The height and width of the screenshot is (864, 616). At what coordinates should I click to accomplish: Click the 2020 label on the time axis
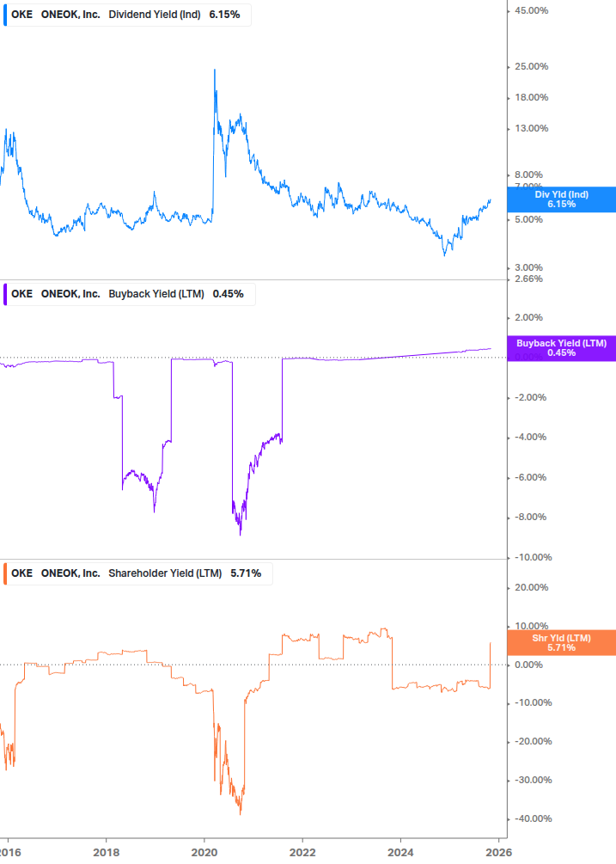204,853
